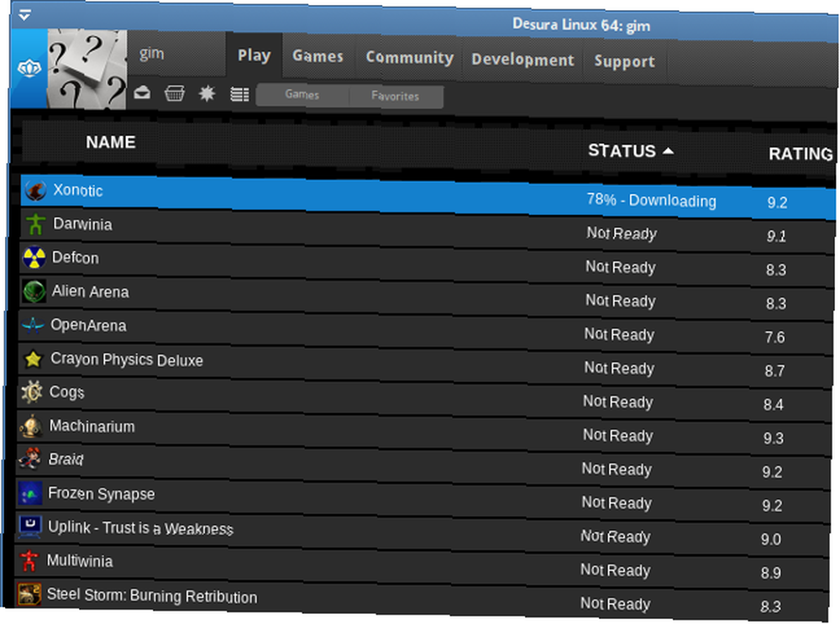Select Uplink - Trust is a Weakness name
Image resolution: width=840 pixels, height=624 pixels.
140,528
